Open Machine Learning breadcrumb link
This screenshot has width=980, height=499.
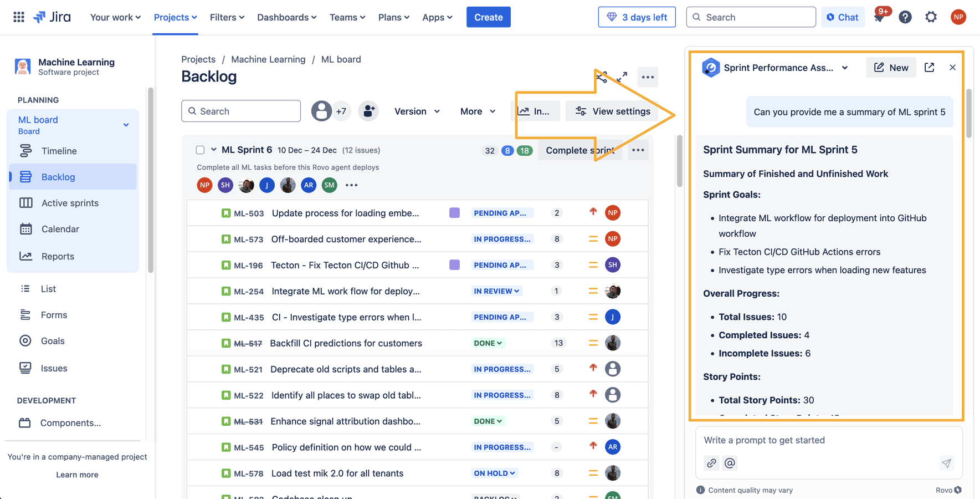[x=268, y=59]
